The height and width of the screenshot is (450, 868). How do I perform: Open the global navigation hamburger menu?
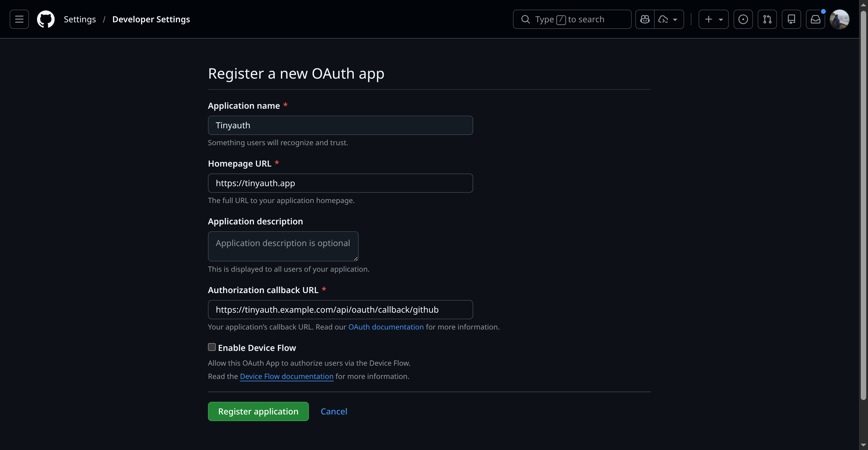click(19, 19)
